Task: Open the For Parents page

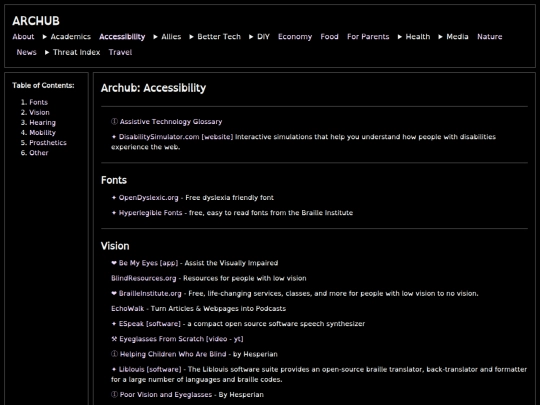Action: point(368,37)
